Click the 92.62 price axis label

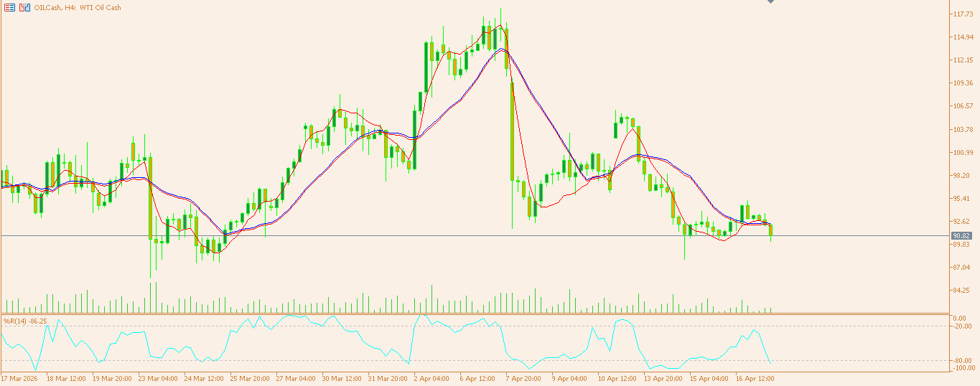pyautogui.click(x=961, y=221)
